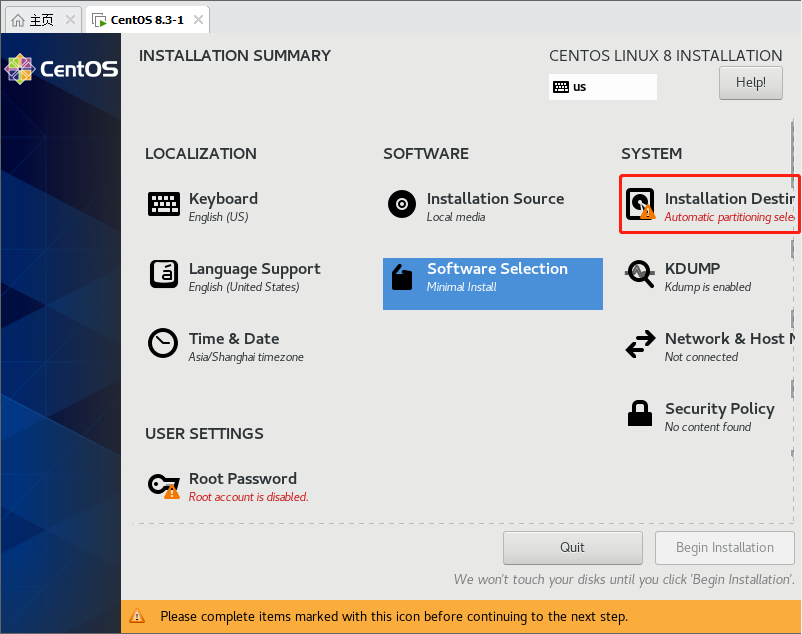Viewport: 802px width, 634px height.
Task: Click the home icon on the 主页 tab
Action: pyautogui.click(x=18, y=20)
